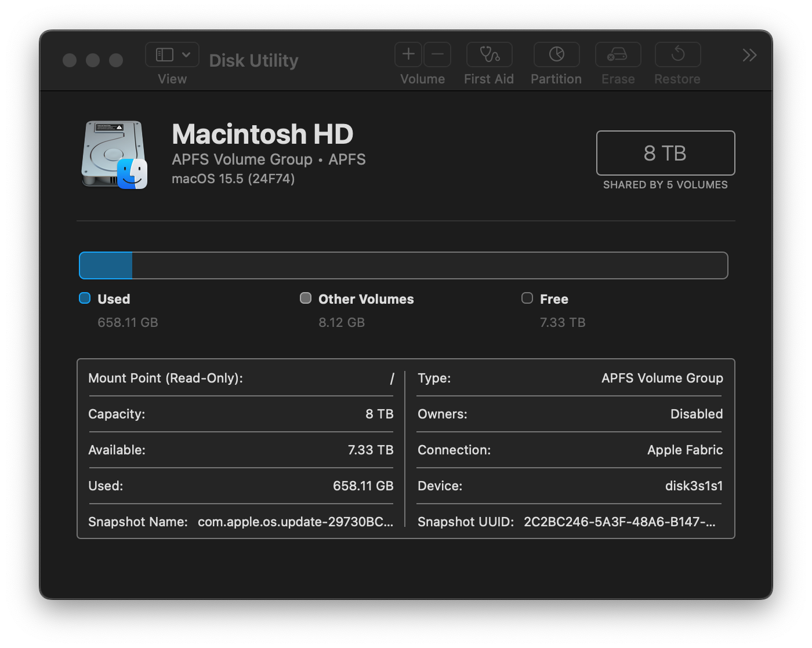Viewport: 812px width, 648px height.
Task: Reveal hidden toolbar items via the double-chevron
Action: [x=749, y=55]
